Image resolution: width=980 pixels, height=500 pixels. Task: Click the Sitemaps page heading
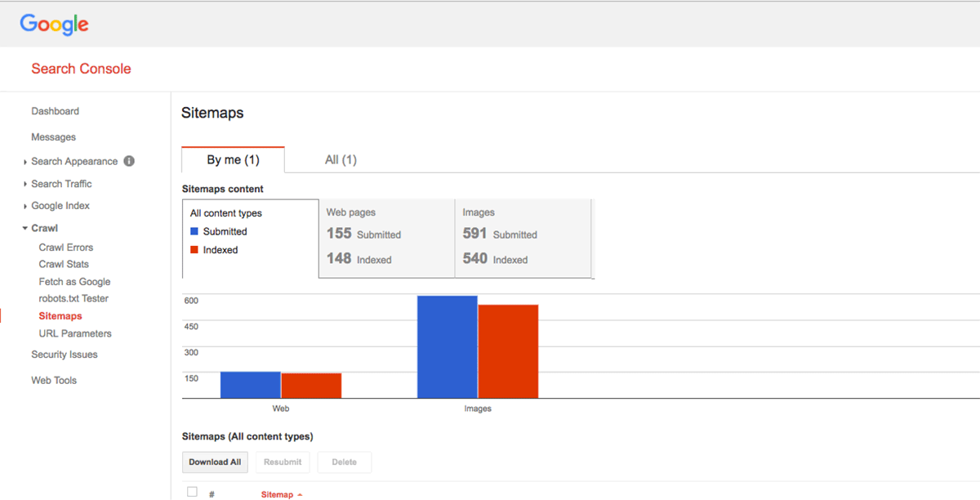tap(212, 113)
